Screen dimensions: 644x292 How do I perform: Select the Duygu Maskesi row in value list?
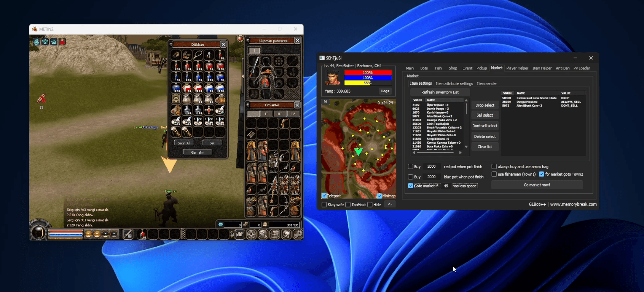click(x=543, y=102)
